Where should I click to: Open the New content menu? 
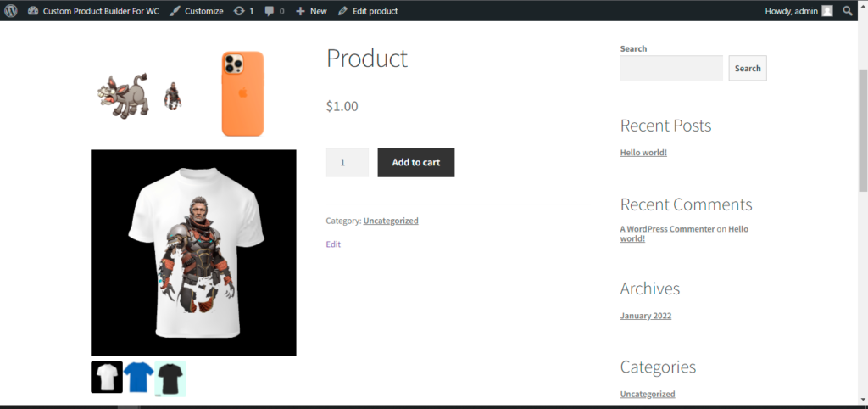point(311,11)
